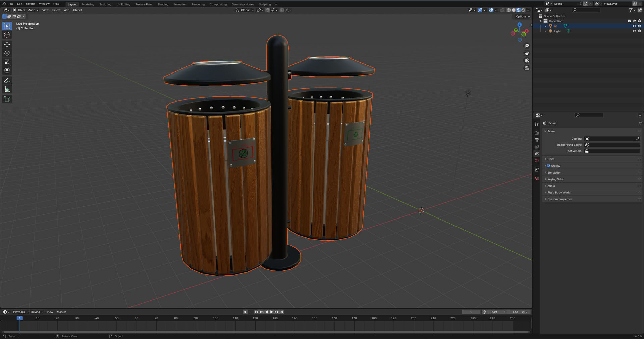Click the eyedropper in Camera field
The image size is (644, 339).
click(x=637, y=139)
